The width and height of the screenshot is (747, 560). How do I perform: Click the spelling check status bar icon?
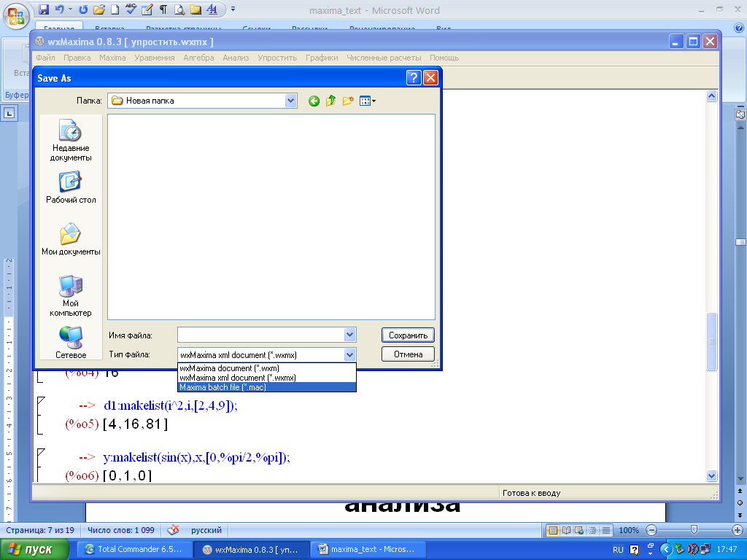pyautogui.click(x=174, y=530)
